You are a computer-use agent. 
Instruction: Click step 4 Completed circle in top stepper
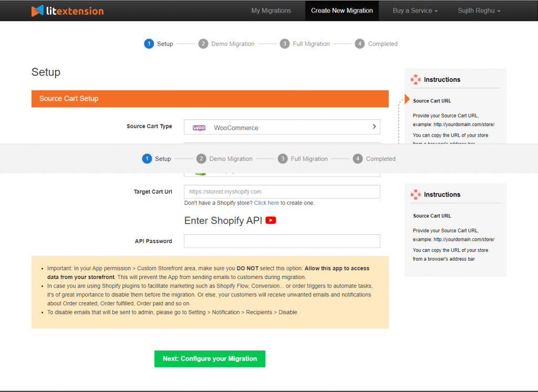tap(359, 44)
